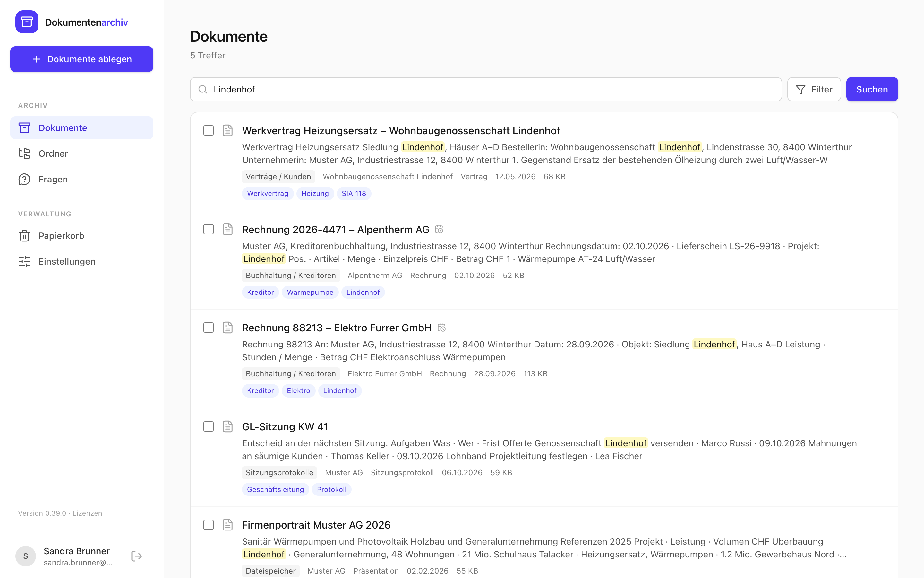Open the Filter options

tap(814, 89)
